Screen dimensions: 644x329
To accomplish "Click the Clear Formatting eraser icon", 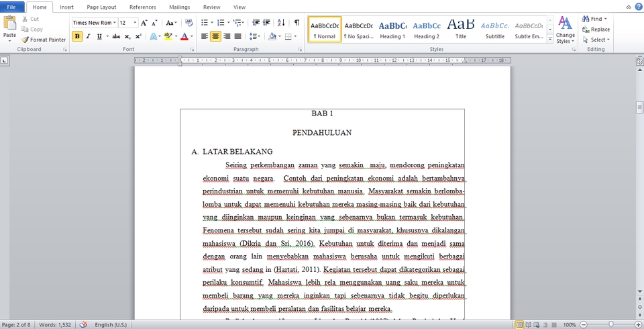I will pos(189,23).
